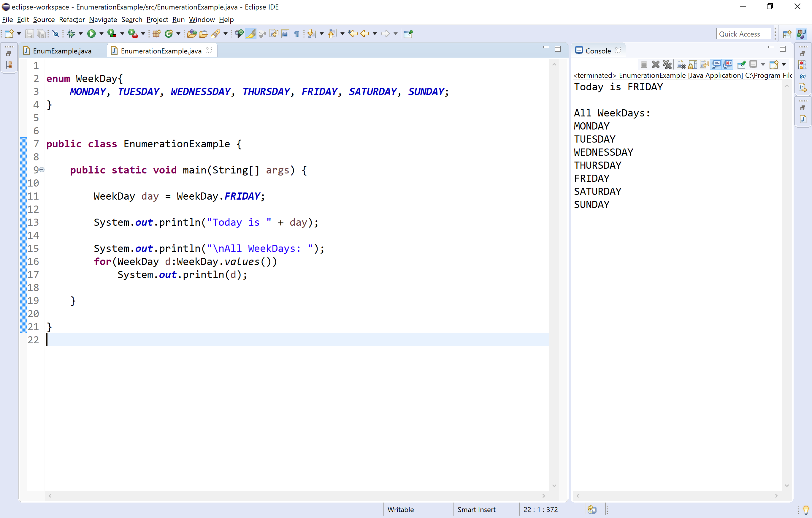The width and height of the screenshot is (812, 518).
Task: Toggle Skip All Breakpoints
Action: point(55,33)
